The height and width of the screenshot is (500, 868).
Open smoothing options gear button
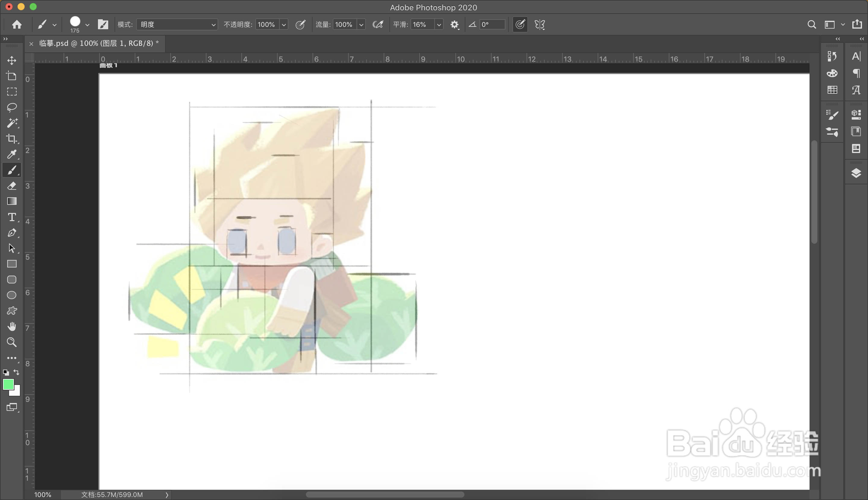pyautogui.click(x=454, y=24)
